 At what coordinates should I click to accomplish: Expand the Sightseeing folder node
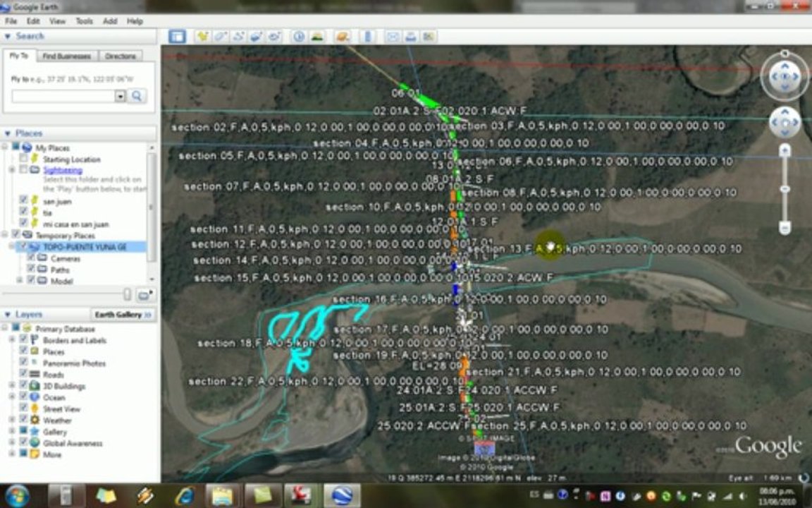click(x=12, y=170)
